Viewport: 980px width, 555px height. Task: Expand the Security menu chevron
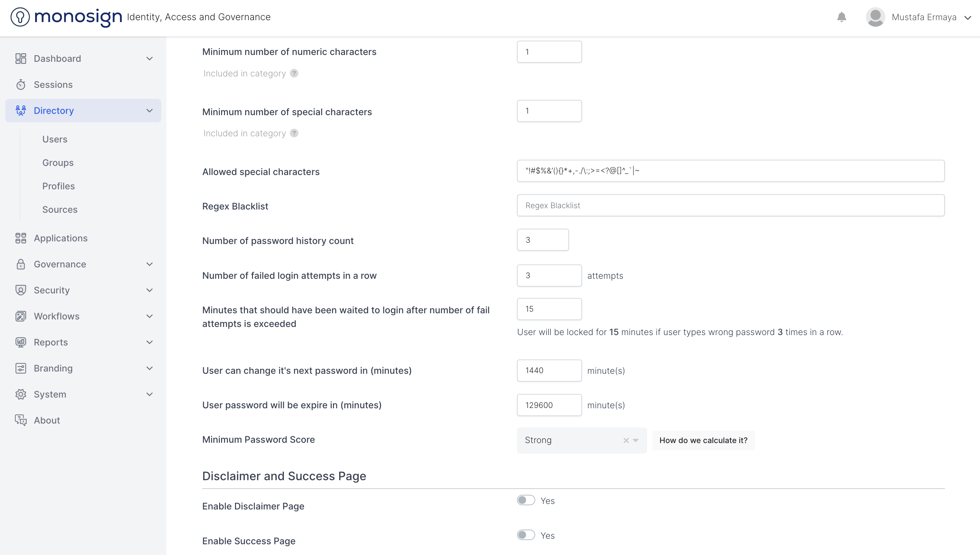tap(149, 290)
